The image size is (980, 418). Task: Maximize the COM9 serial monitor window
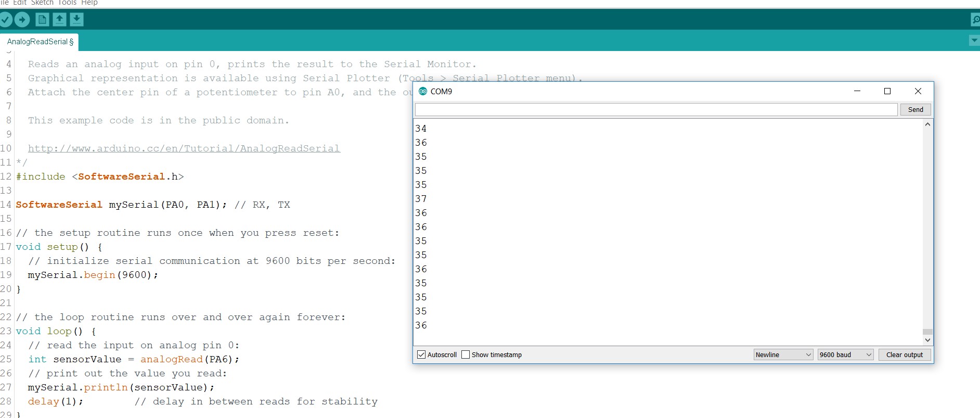coord(887,91)
